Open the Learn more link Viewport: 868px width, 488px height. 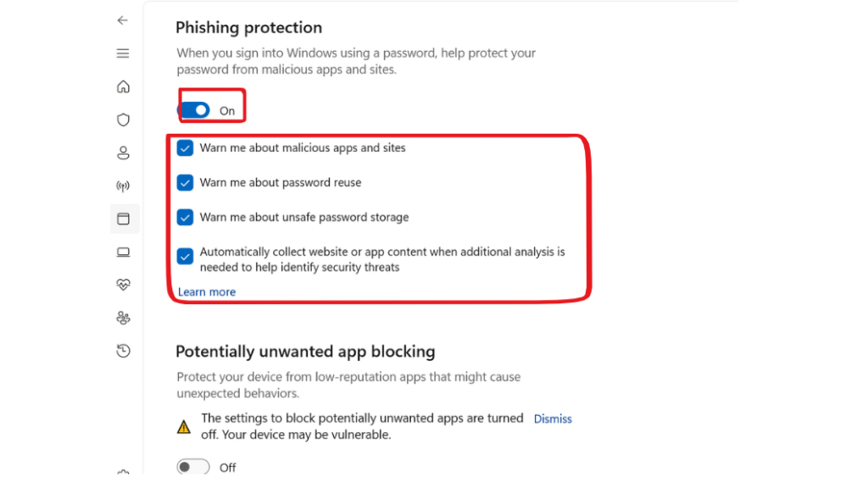point(207,292)
